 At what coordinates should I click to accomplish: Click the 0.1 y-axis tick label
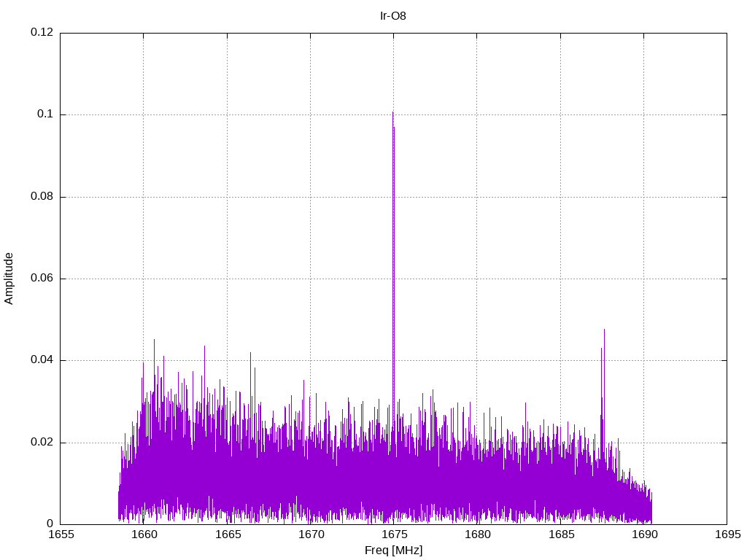(x=44, y=114)
